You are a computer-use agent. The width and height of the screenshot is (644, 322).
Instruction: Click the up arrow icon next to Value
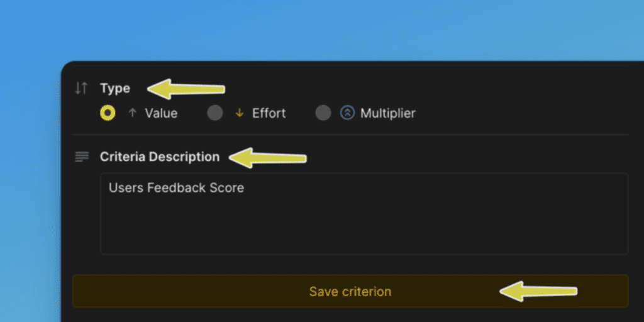132,113
